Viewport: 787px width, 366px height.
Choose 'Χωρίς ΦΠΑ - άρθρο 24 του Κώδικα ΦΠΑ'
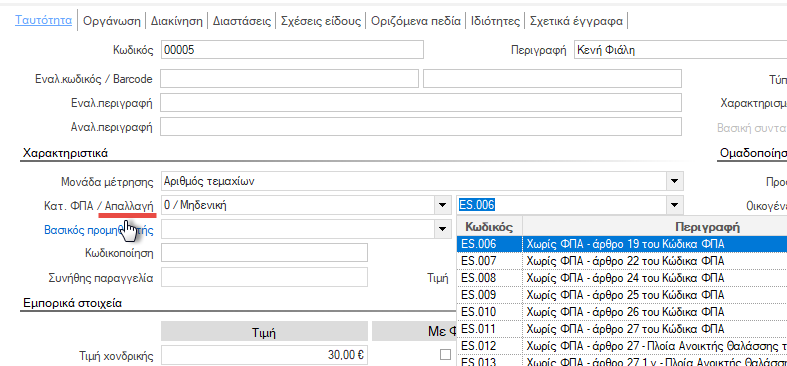point(625,278)
